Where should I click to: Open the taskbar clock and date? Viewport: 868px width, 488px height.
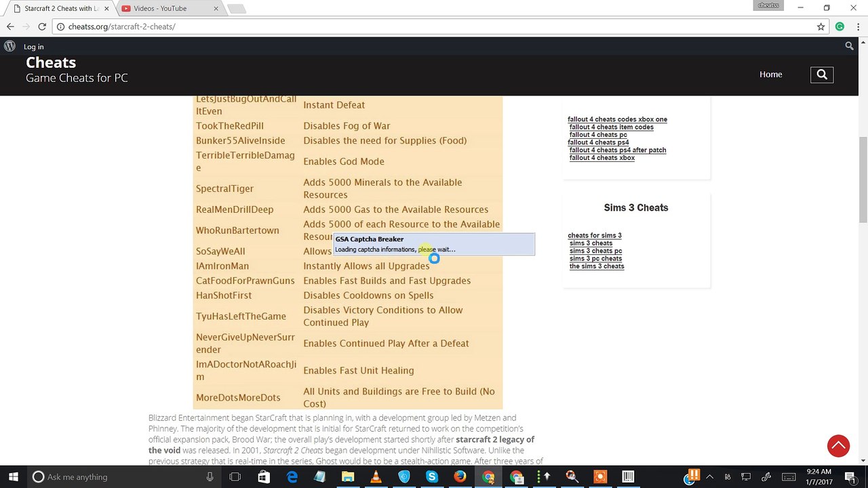click(x=820, y=476)
